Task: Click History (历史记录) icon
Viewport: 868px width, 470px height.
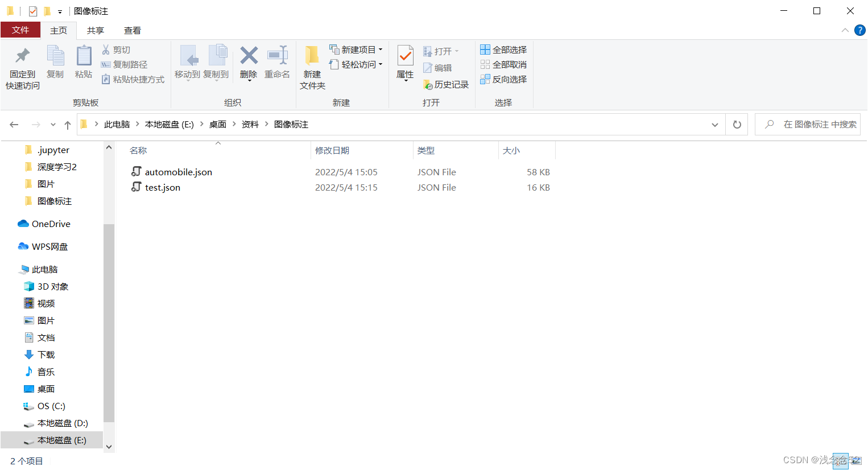Action: point(428,85)
